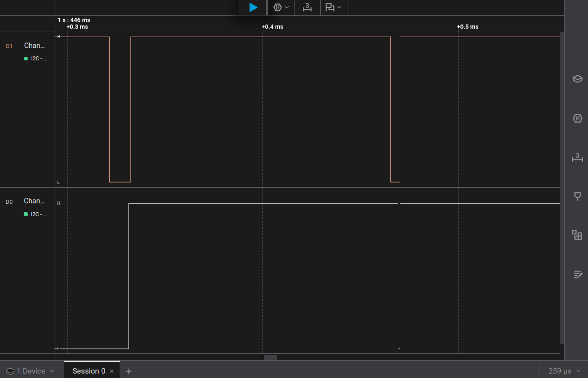This screenshot has width=588, height=378.
Task: Open the Device Settings panel in right sidebar
Action: point(577,79)
